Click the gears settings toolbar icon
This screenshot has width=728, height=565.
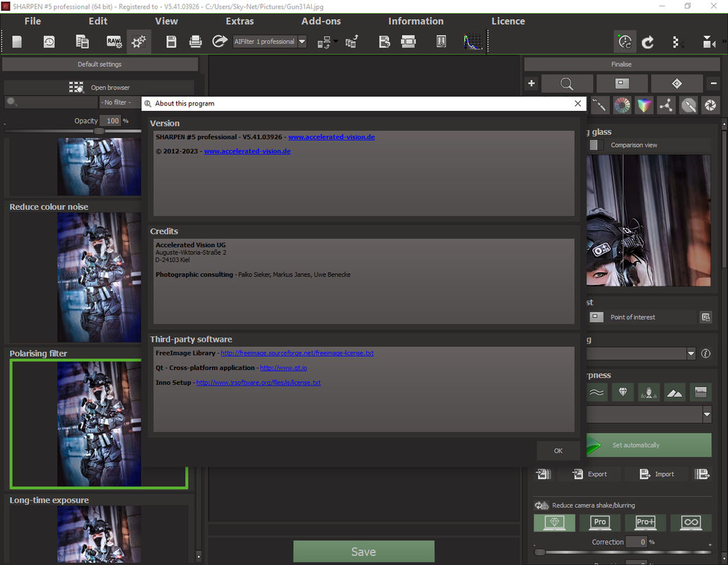point(139,42)
